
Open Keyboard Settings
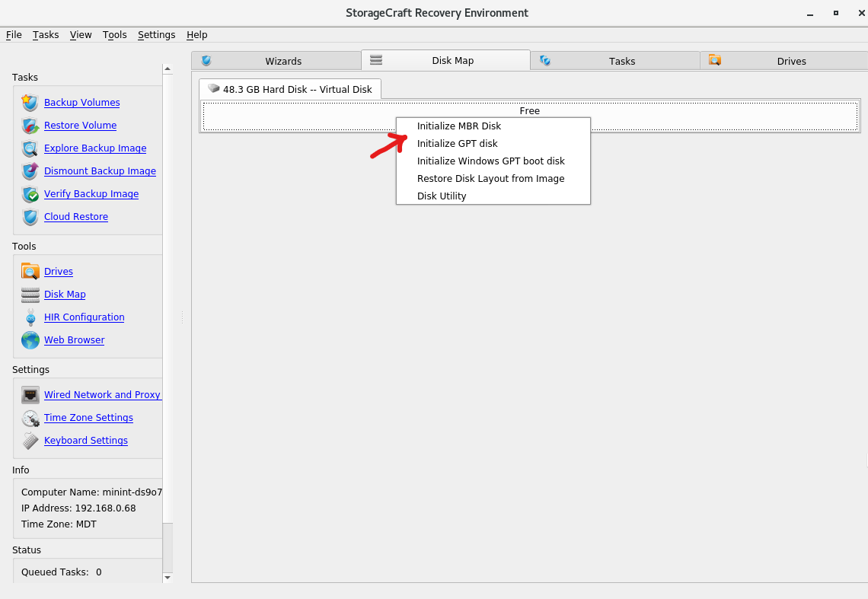coord(85,440)
